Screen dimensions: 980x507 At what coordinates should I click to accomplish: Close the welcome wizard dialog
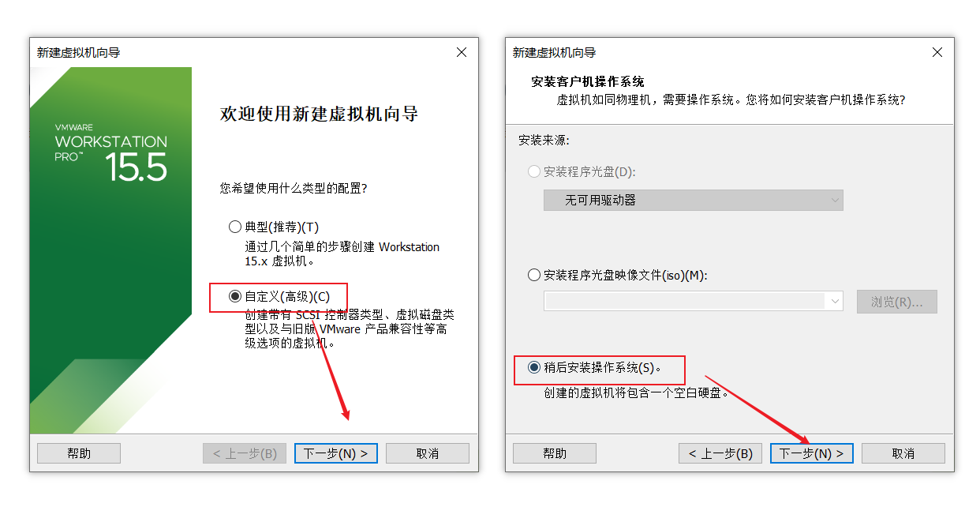point(461,51)
